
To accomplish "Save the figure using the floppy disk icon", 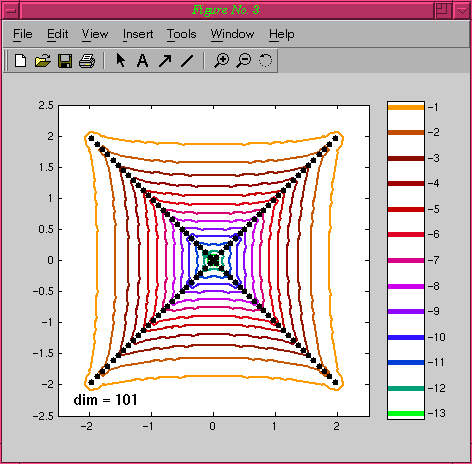I will 65,61.
